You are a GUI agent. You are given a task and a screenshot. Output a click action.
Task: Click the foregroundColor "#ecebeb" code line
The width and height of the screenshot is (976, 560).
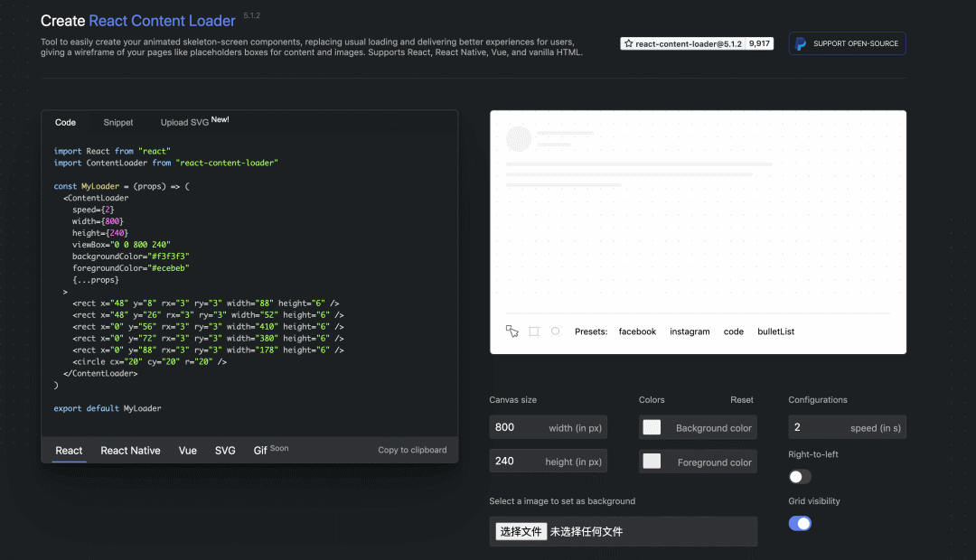[x=131, y=268]
